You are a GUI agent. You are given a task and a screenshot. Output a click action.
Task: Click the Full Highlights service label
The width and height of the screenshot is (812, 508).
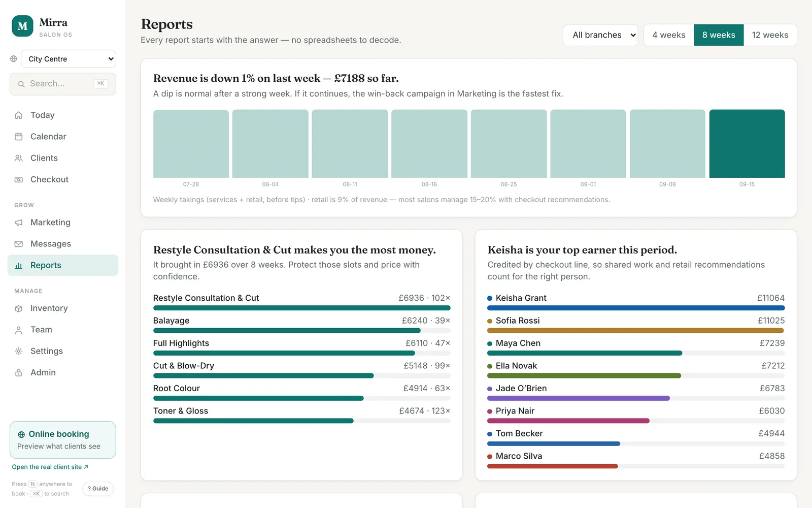tap(181, 343)
